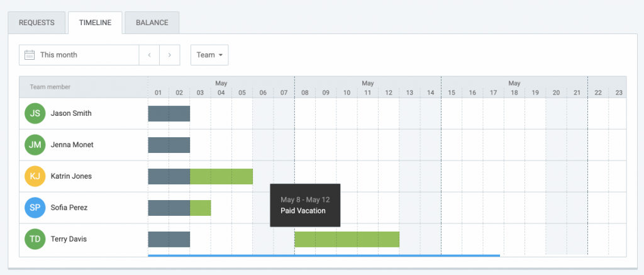The image size is (644, 275).
Task: Click Terry Davis's TD avatar
Action: click(35, 239)
